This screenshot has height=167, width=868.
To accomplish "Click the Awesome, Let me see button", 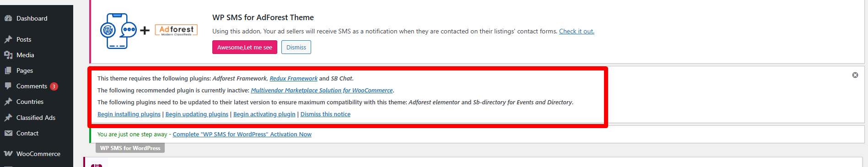I will (245, 47).
